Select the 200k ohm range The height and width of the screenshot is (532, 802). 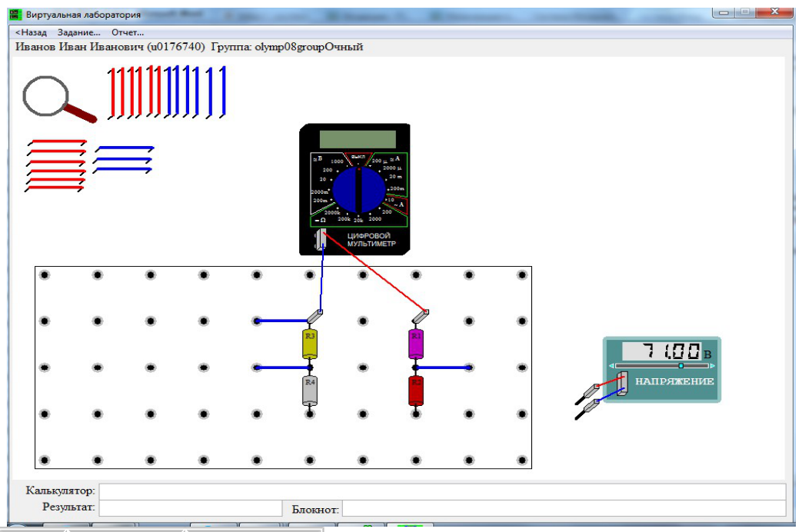pyautogui.click(x=344, y=219)
